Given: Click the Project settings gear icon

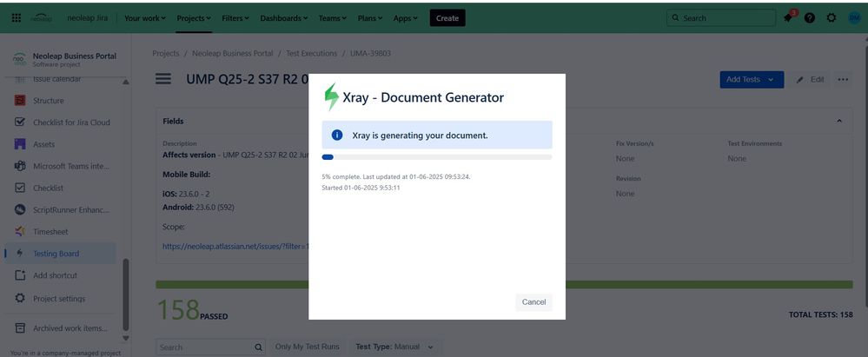Looking at the screenshot, I should coord(20,298).
